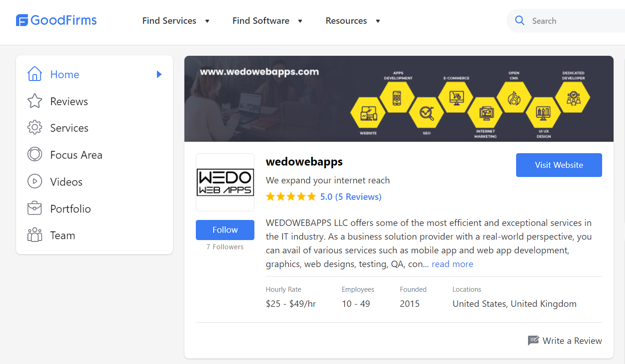Screen dimensions: 625x364
Task: Expand the Home sidebar arrow
Action: pyautogui.click(x=159, y=74)
